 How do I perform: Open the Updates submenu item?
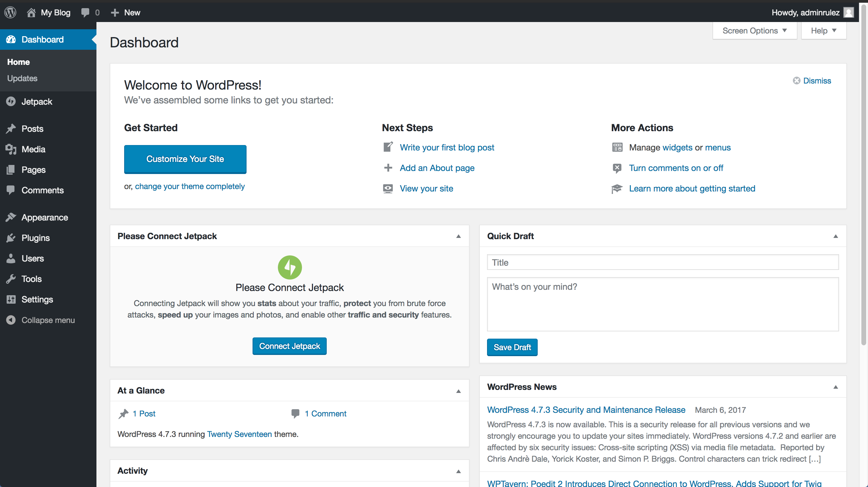[22, 78]
